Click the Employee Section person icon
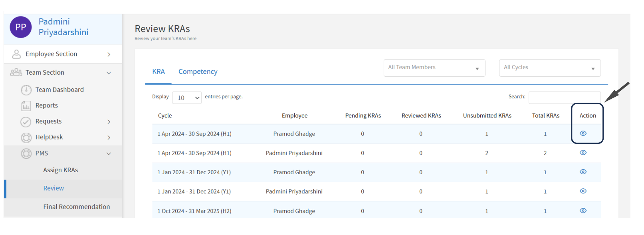The image size is (644, 235). pyautogui.click(x=16, y=54)
